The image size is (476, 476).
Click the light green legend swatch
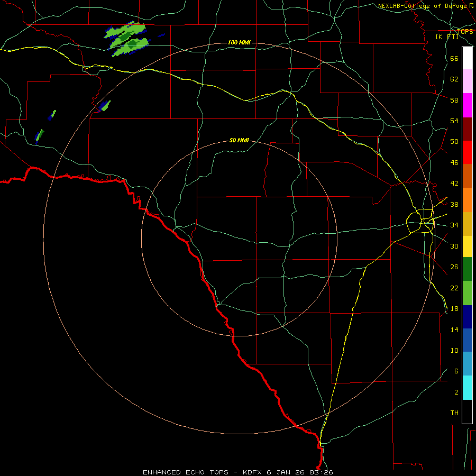click(467, 293)
